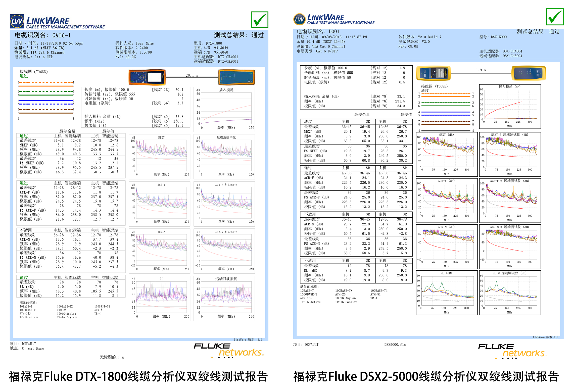Click the headroom text '余量 19.4 dB (NEXT 36-45)'
Image resolution: width=573 pixels, height=392 pixels.
coord(321,42)
